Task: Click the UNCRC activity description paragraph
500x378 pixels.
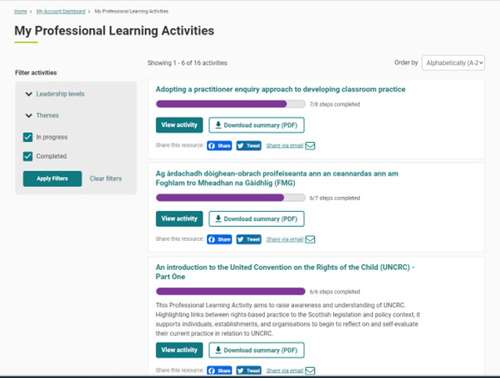Action: pyautogui.click(x=288, y=319)
